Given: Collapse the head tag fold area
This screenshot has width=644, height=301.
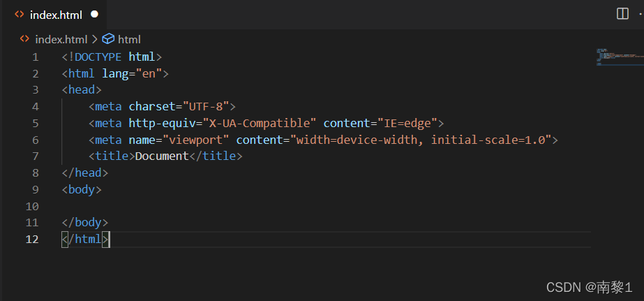Looking at the screenshot, I should (x=53, y=90).
